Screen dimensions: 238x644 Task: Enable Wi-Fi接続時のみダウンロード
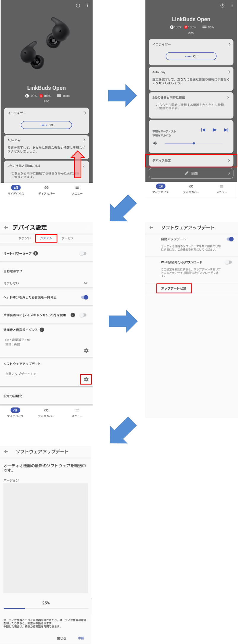coord(228,262)
